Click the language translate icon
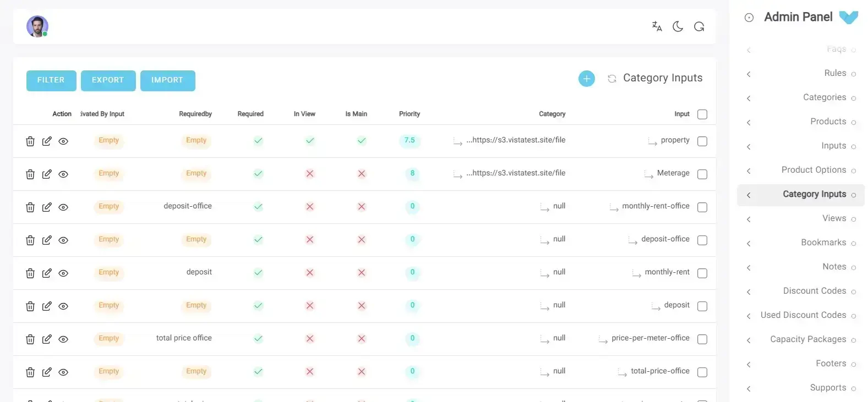868x402 pixels. 657,26
